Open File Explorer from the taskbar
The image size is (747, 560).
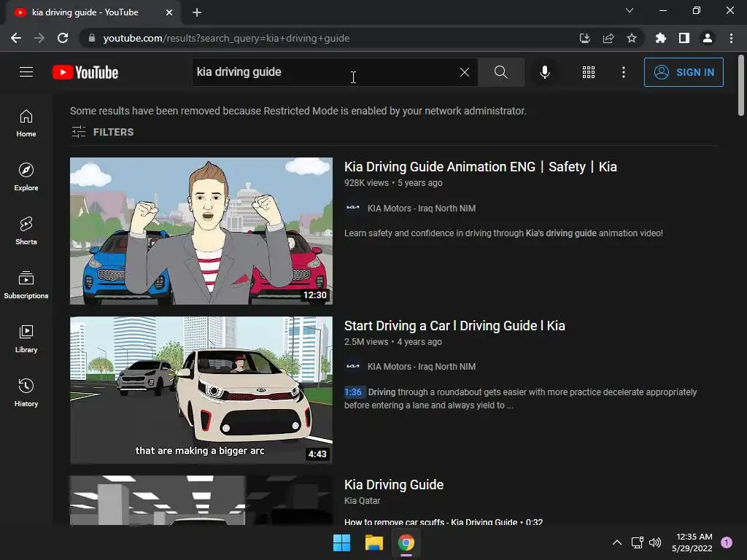click(x=374, y=542)
